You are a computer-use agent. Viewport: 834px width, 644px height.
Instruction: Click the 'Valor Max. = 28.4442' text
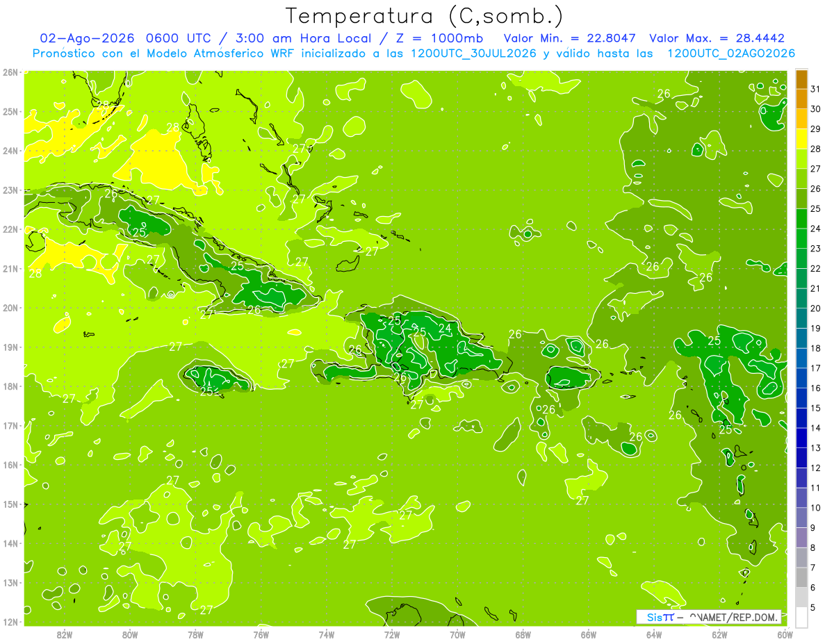pos(717,38)
